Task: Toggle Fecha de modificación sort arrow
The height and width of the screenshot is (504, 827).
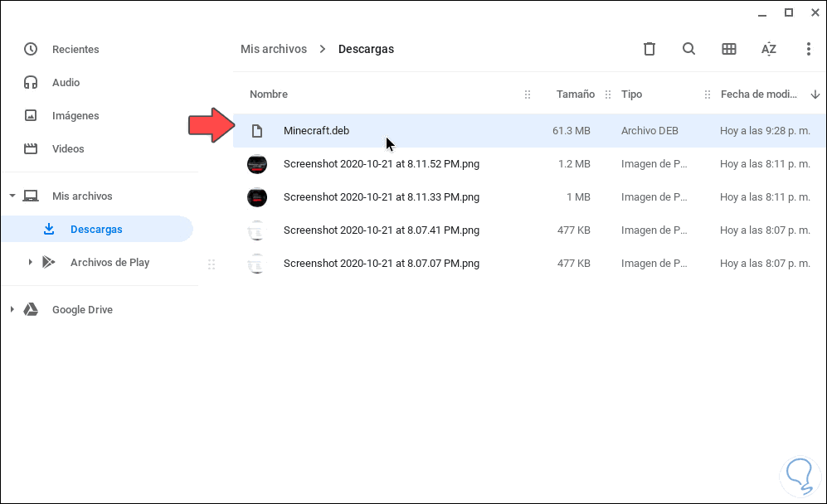Action: click(x=815, y=94)
